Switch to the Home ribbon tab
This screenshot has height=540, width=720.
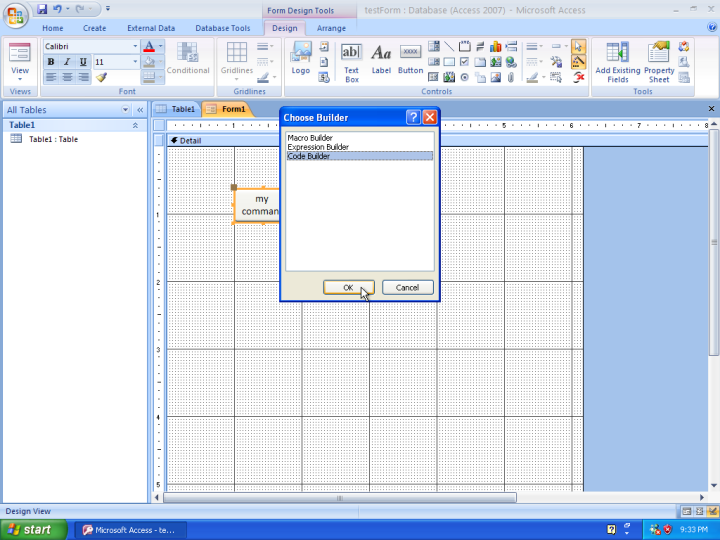click(x=53, y=28)
